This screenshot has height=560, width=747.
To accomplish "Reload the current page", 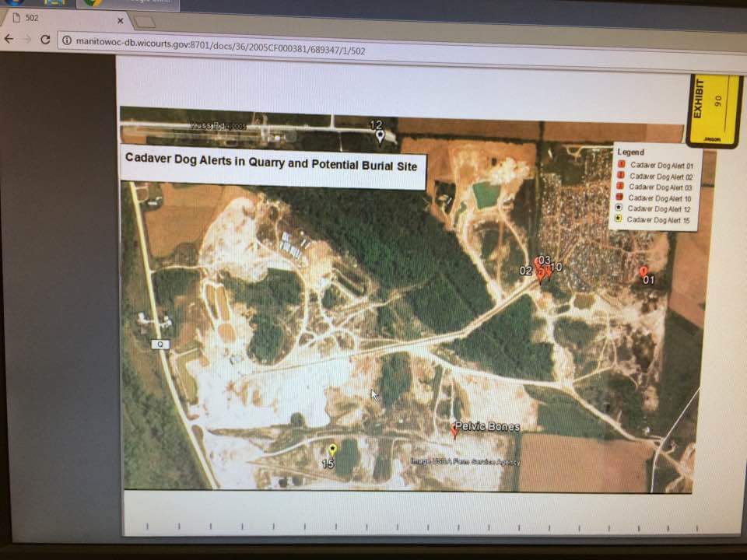I will [x=46, y=40].
